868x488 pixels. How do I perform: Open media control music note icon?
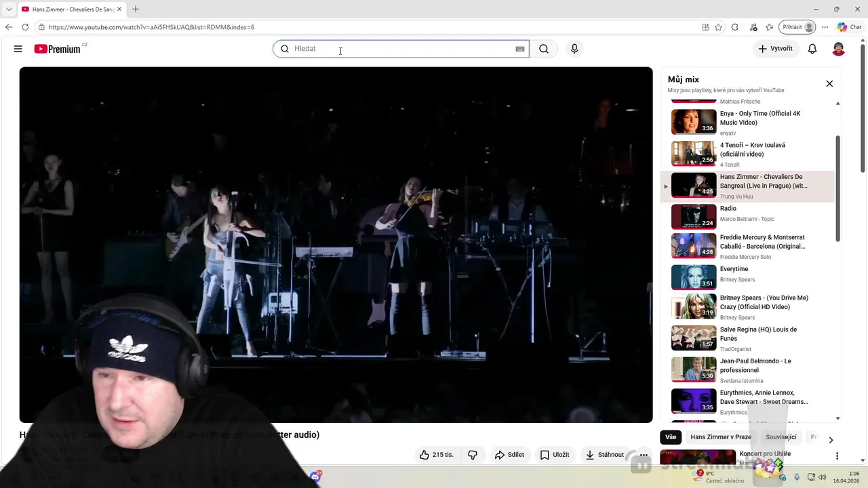pos(753,27)
